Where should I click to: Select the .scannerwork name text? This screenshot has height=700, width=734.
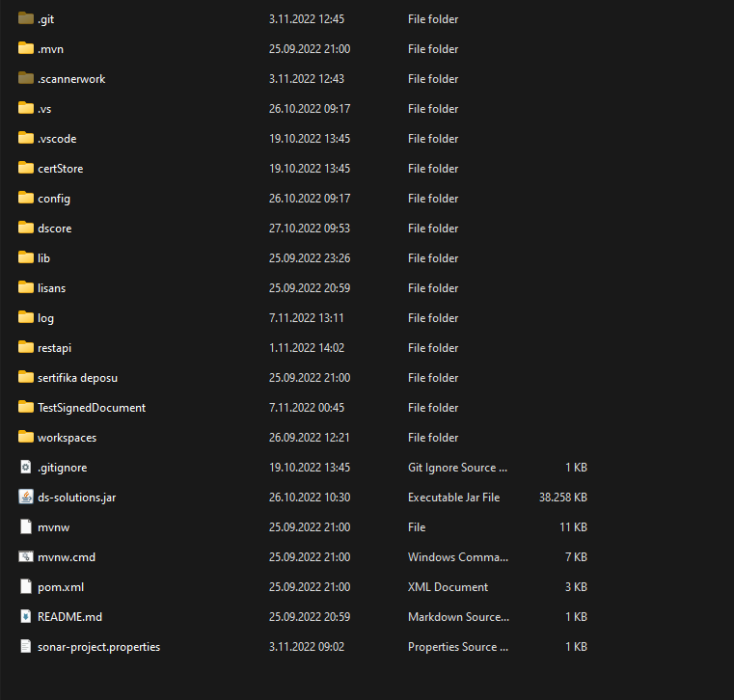(x=71, y=79)
